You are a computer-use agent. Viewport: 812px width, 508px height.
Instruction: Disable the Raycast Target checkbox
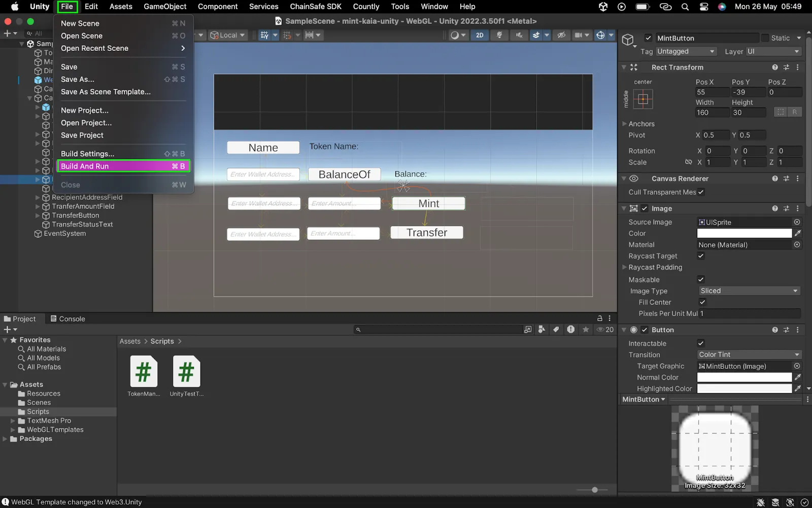701,256
